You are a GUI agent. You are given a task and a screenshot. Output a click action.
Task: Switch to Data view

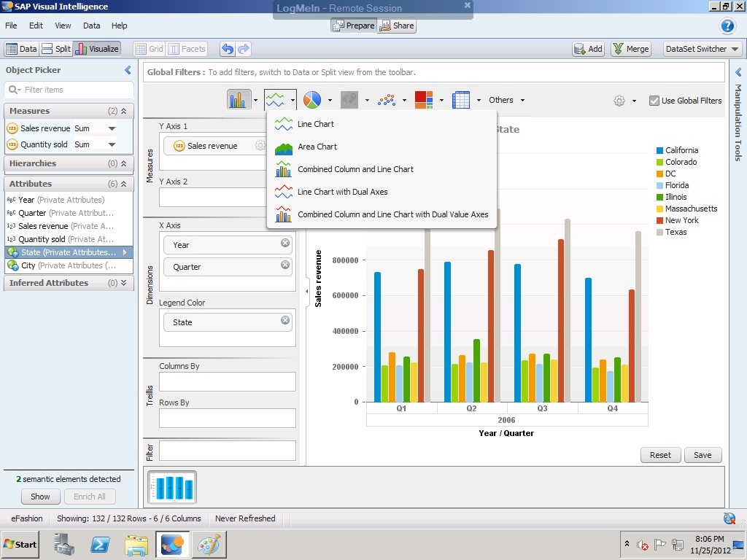point(21,49)
